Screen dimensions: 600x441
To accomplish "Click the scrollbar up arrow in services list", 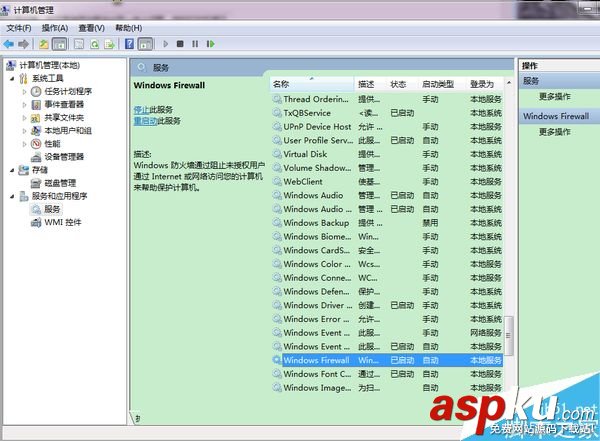I will (509, 83).
